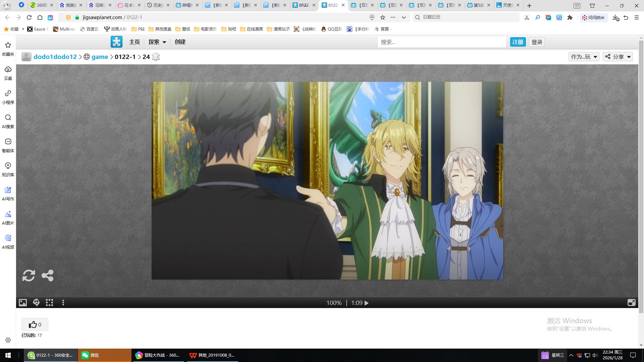Click the share icon over the puzzle
Image resolution: width=644 pixels, height=362 pixels.
47,276
